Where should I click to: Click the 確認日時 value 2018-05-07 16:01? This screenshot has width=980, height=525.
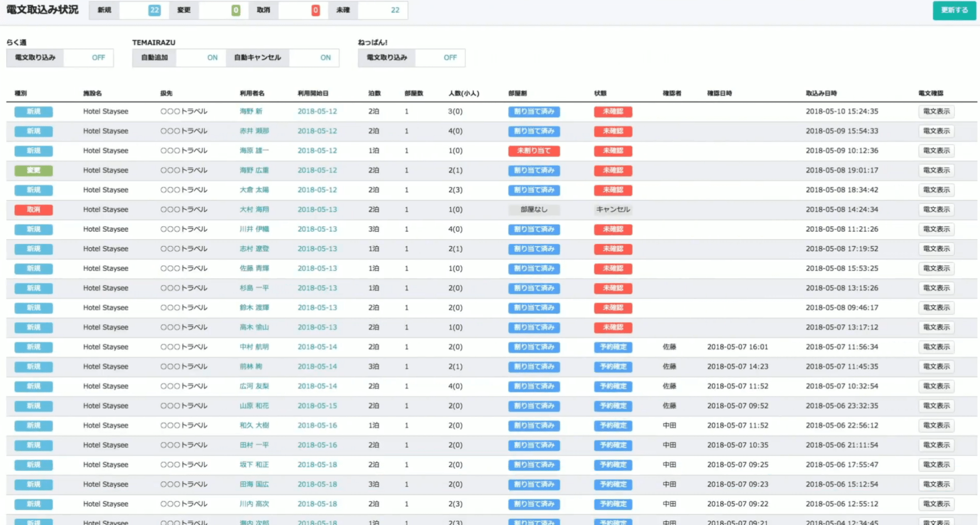point(738,347)
